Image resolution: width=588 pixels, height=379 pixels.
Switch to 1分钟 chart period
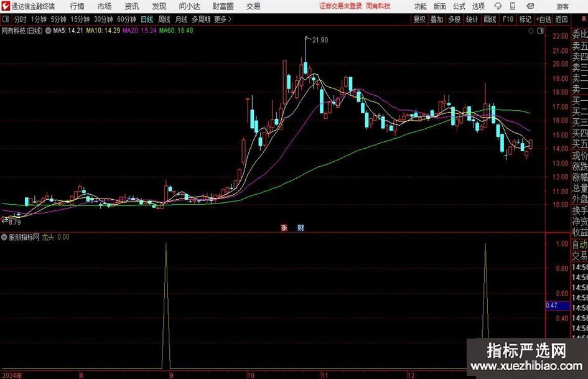point(39,19)
